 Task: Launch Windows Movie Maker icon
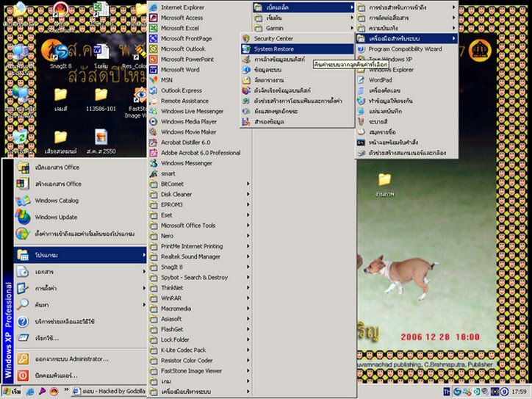(154, 132)
